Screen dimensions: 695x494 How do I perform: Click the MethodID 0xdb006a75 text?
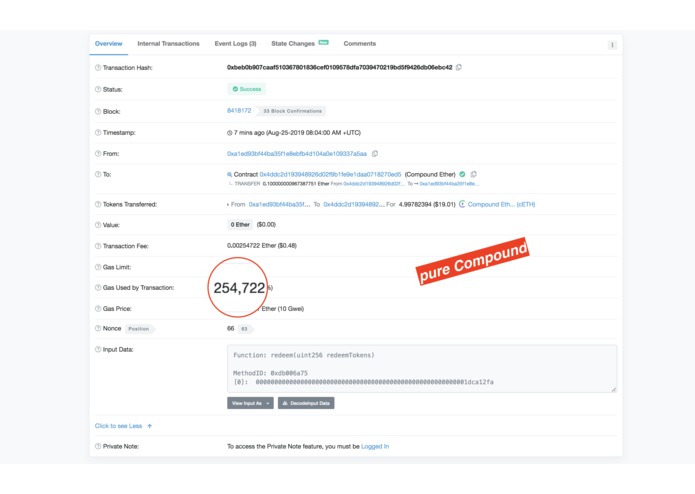click(x=270, y=373)
